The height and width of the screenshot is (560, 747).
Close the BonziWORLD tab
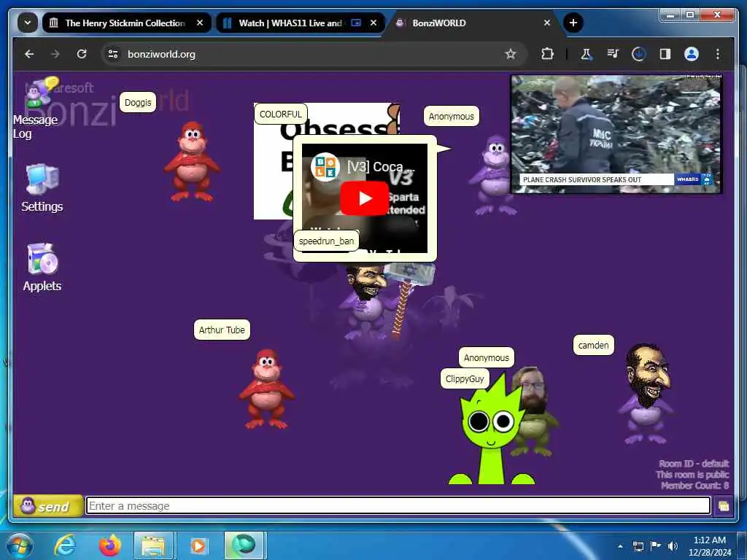point(547,23)
